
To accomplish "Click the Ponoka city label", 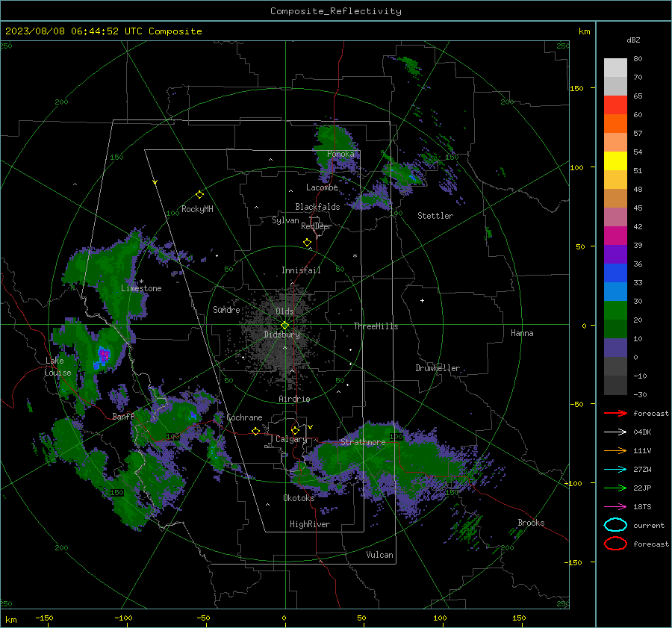I will point(340,154).
